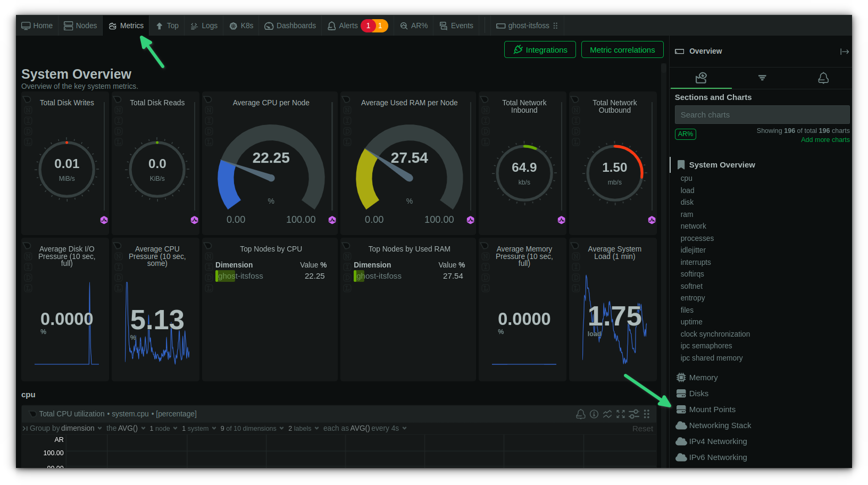Click the anomaly icon on Total Disk Reads card
Viewport: 868px width, 485px height.
click(x=195, y=220)
